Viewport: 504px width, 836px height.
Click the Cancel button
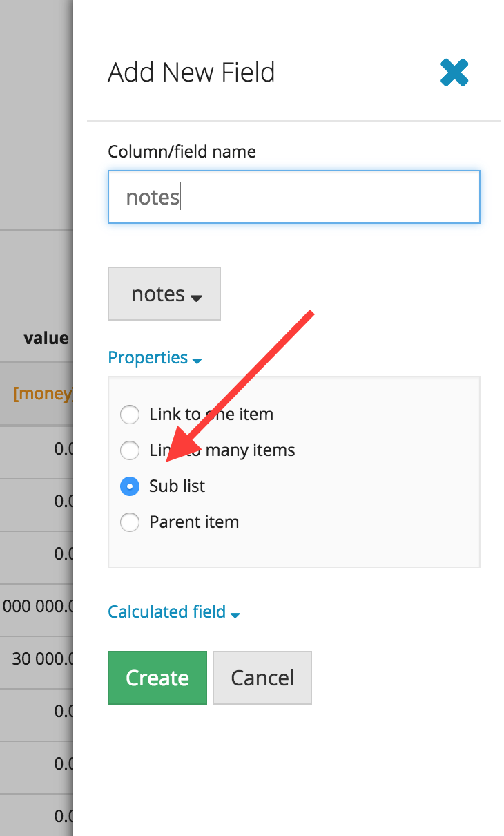[x=262, y=678]
